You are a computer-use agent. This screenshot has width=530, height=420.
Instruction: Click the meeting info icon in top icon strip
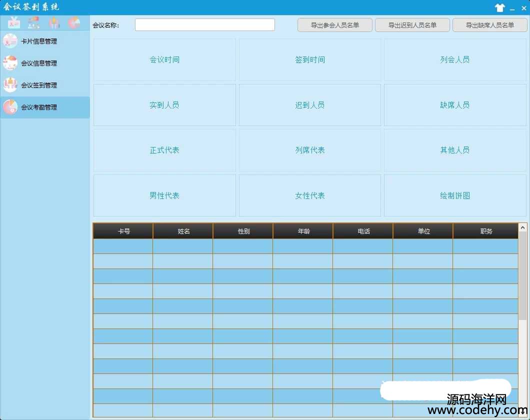[x=33, y=23]
